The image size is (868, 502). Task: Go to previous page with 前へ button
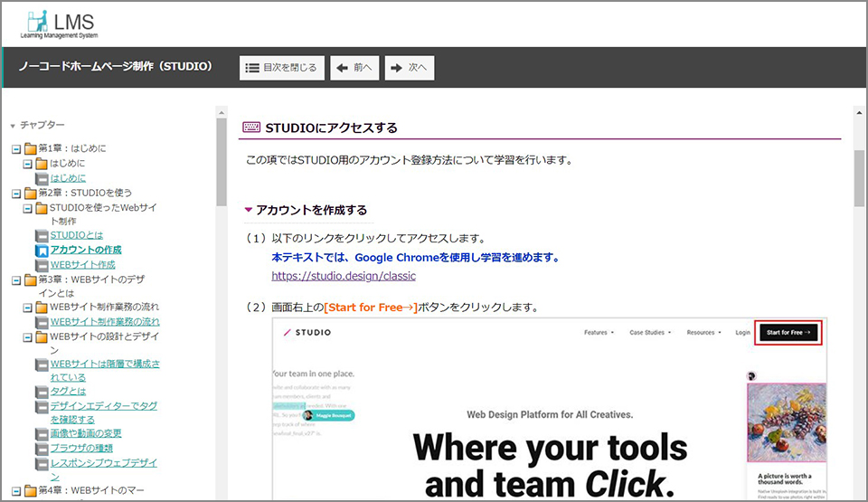354,68
